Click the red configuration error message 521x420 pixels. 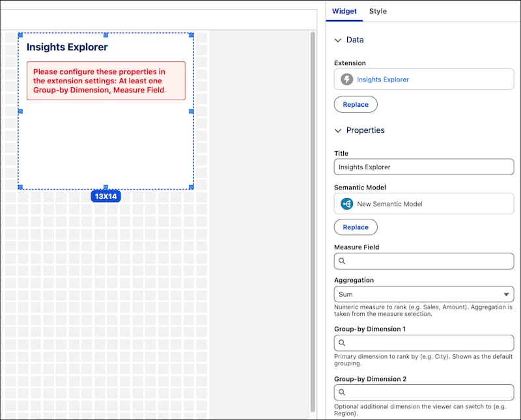(x=106, y=81)
